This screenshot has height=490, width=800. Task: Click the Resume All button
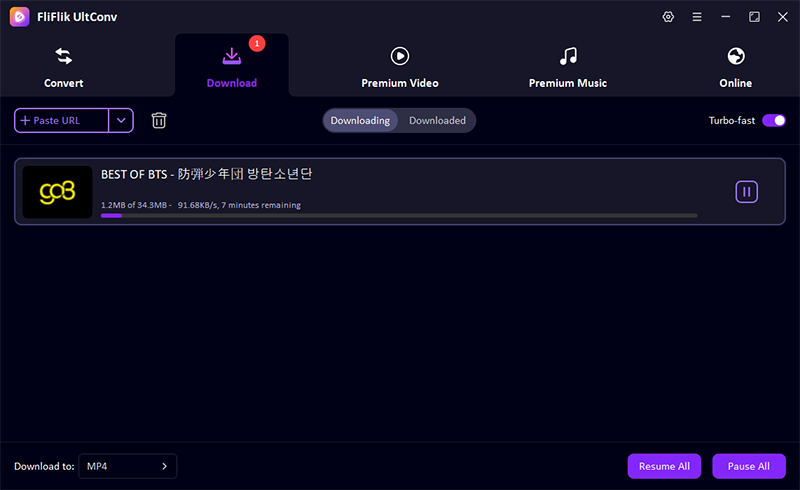[x=664, y=466]
